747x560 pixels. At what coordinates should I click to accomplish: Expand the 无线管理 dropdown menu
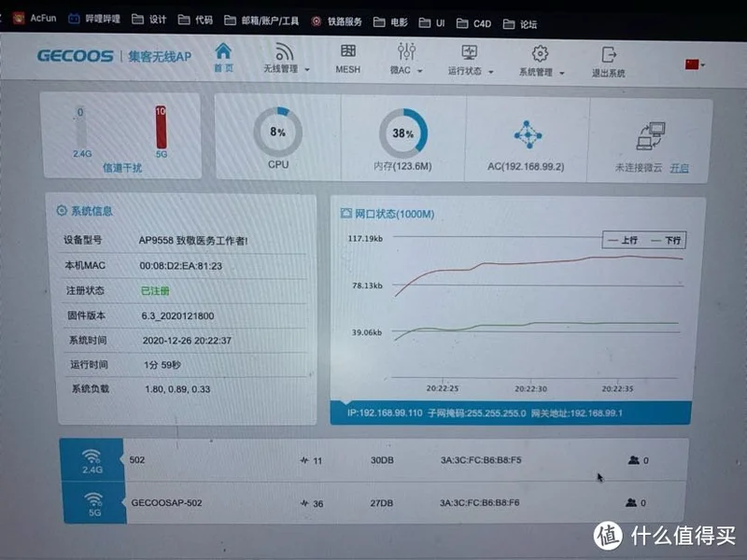pyautogui.click(x=287, y=58)
